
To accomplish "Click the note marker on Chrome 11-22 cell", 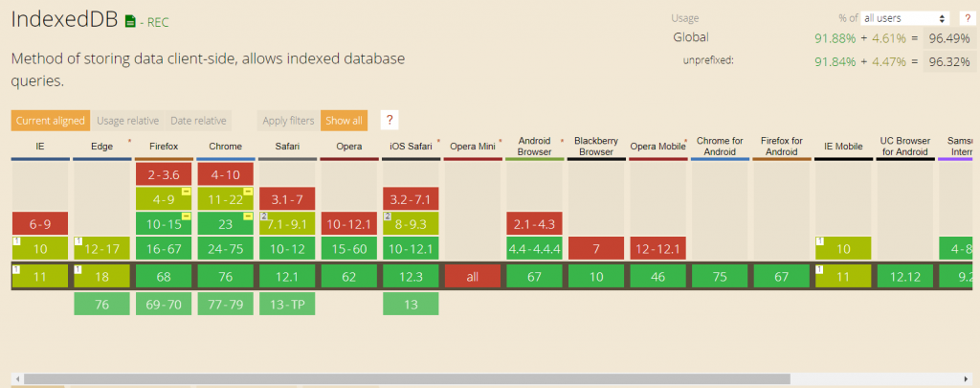I will tap(248, 192).
